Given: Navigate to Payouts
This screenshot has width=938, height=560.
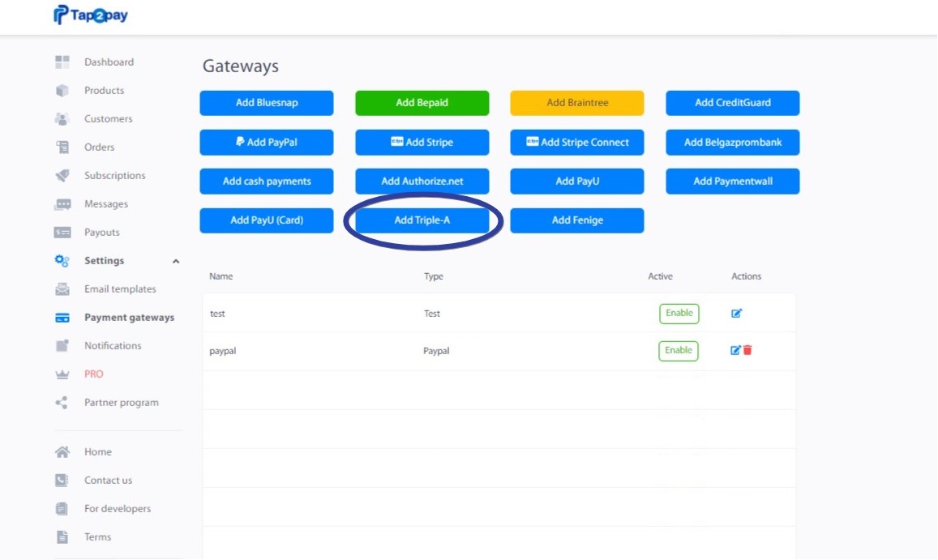Looking at the screenshot, I should tap(101, 232).
